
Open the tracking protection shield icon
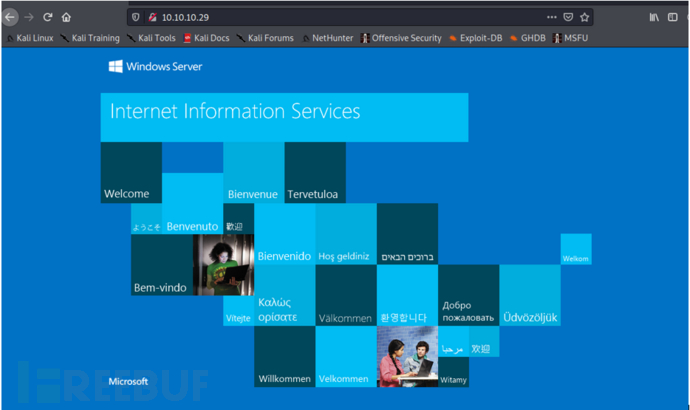coord(136,17)
